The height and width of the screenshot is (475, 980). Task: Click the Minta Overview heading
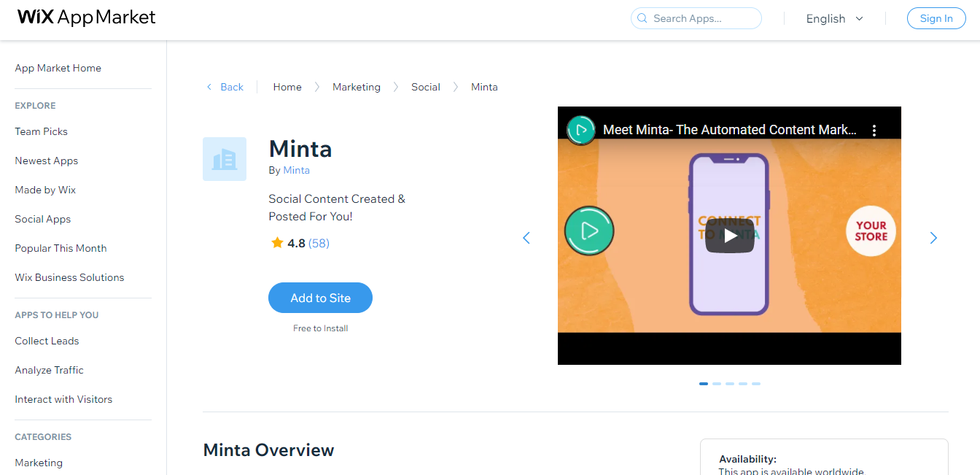268,450
